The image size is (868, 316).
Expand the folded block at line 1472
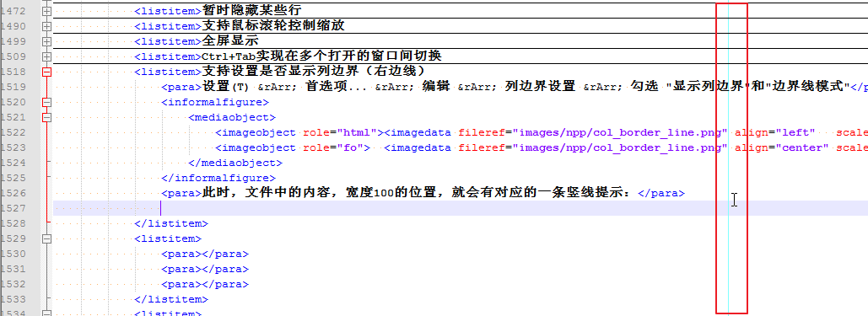47,11
